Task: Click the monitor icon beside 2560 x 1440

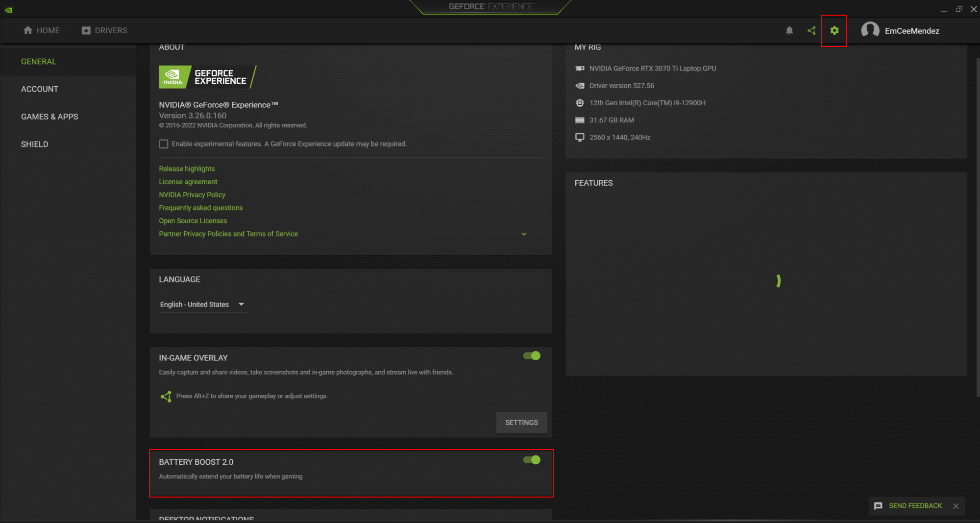Action: 580,137
